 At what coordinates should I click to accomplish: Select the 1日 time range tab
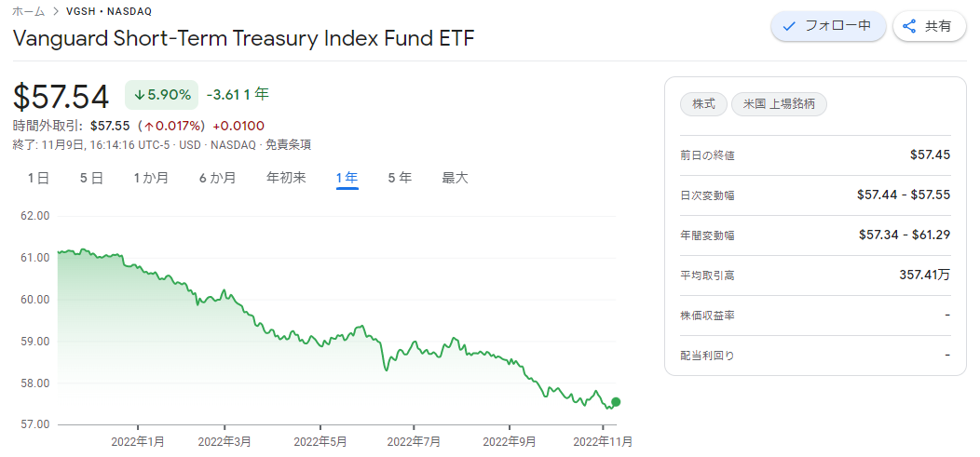(x=38, y=178)
